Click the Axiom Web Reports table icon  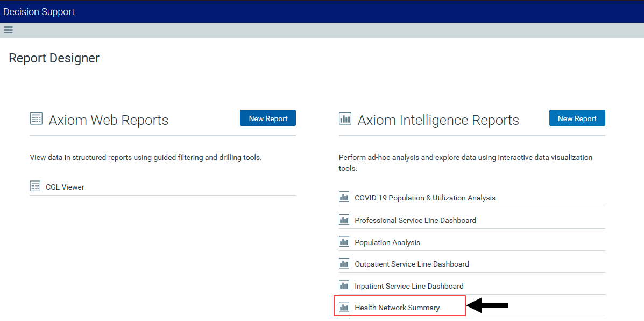coord(36,119)
